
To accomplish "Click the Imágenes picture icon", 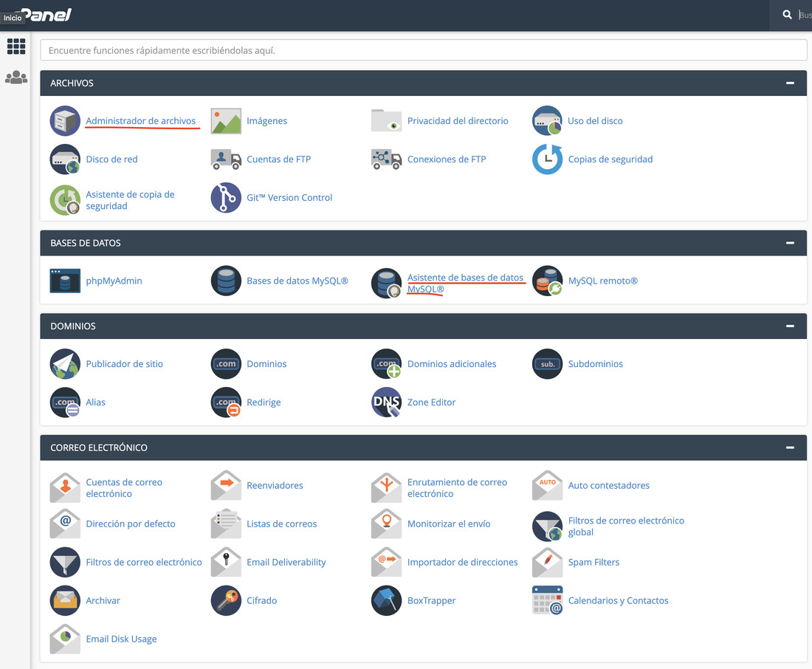I will coord(226,121).
